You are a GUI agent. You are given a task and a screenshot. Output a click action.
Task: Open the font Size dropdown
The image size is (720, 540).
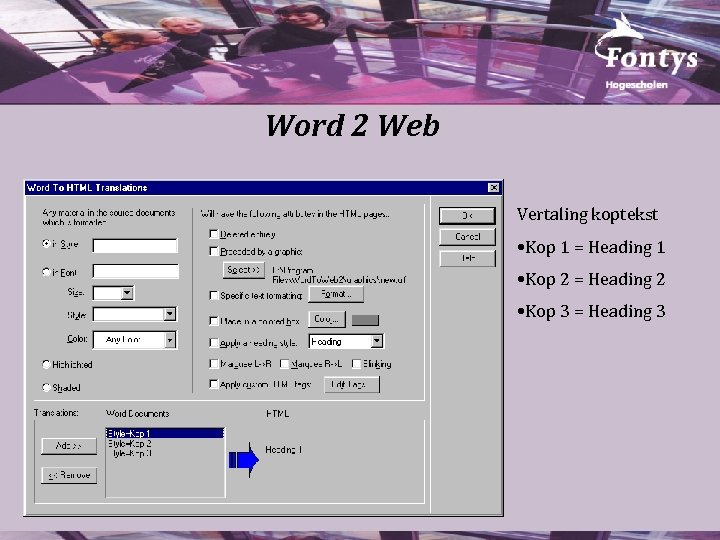127,292
